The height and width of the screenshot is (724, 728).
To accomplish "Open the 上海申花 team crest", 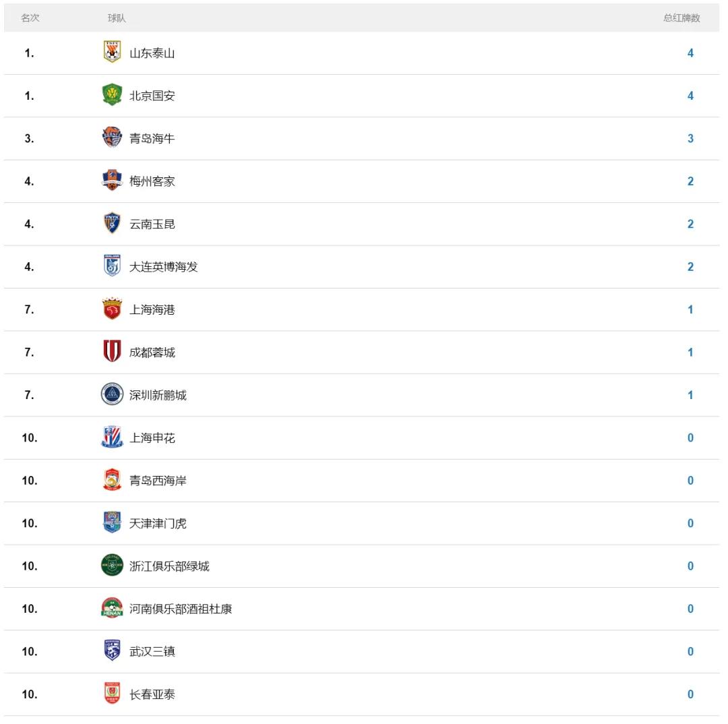I will (x=112, y=438).
